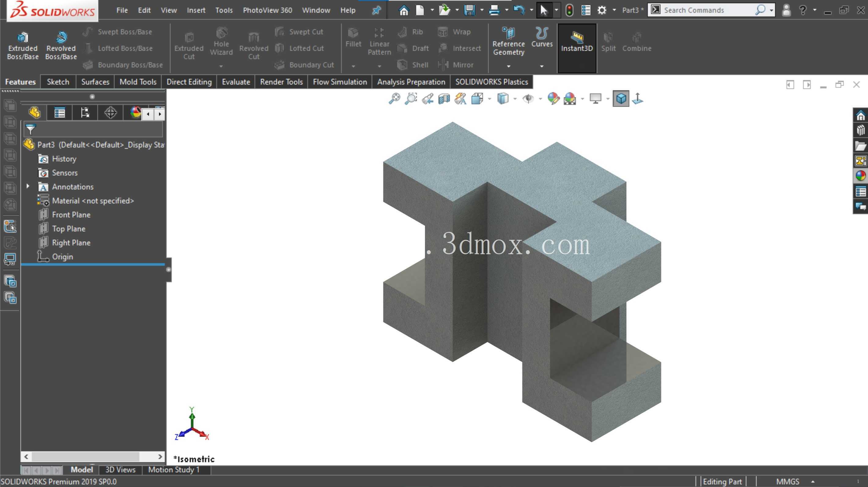Save the document with Save icon
This screenshot has width=868, height=487.
469,10
